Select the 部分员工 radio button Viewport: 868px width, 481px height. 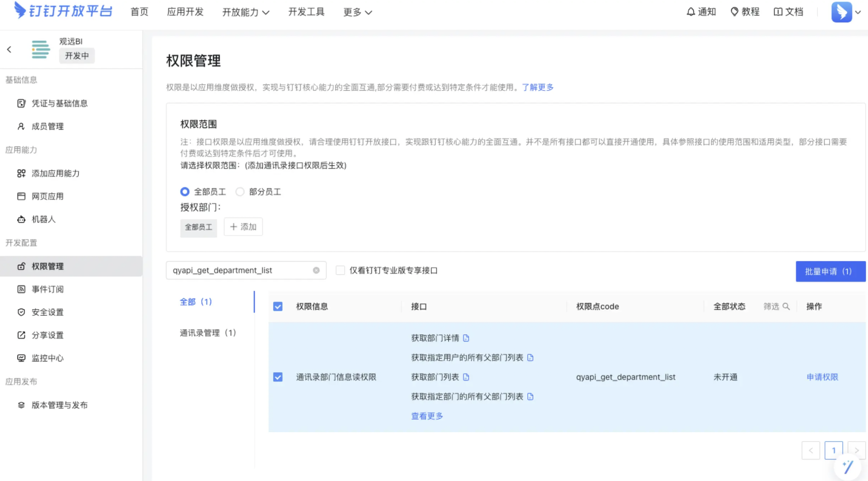tap(240, 192)
